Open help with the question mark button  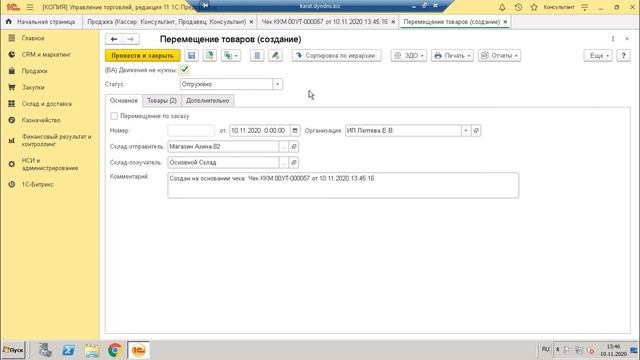click(623, 56)
